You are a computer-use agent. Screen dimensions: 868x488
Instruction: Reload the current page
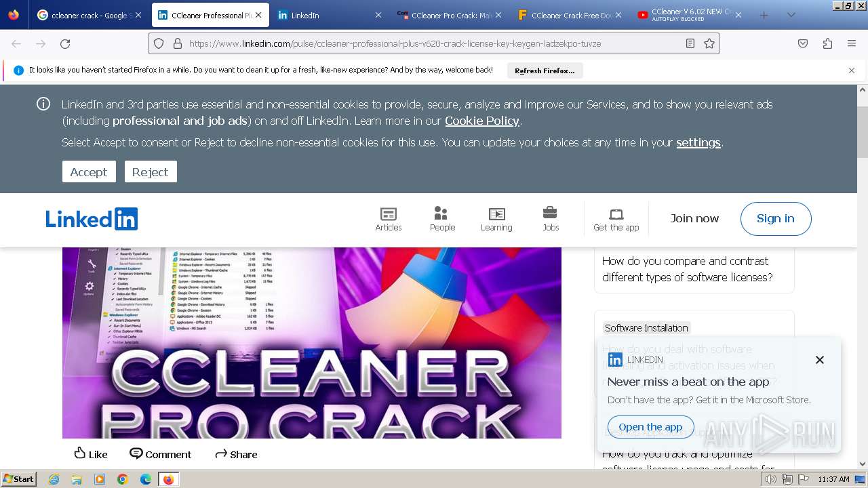point(65,43)
